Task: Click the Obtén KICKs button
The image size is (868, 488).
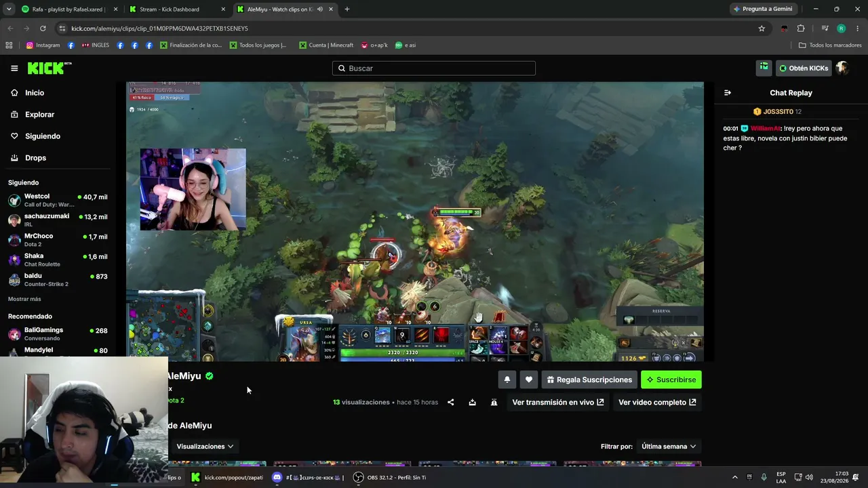Action: 804,68
